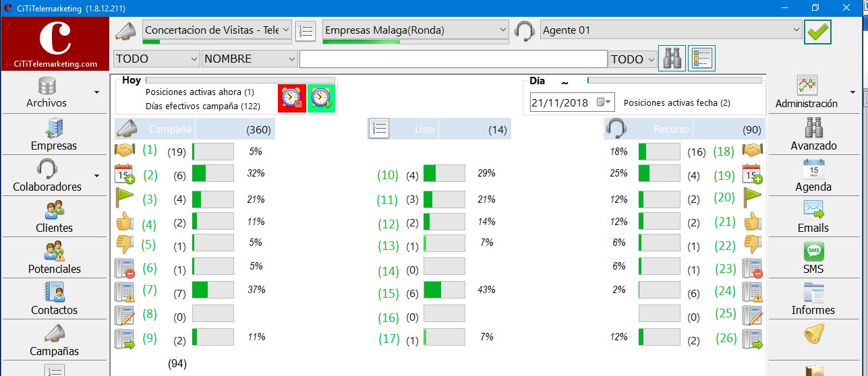868x376 pixels.
Task: Open Contactos in left sidebar
Action: pyautogui.click(x=54, y=299)
